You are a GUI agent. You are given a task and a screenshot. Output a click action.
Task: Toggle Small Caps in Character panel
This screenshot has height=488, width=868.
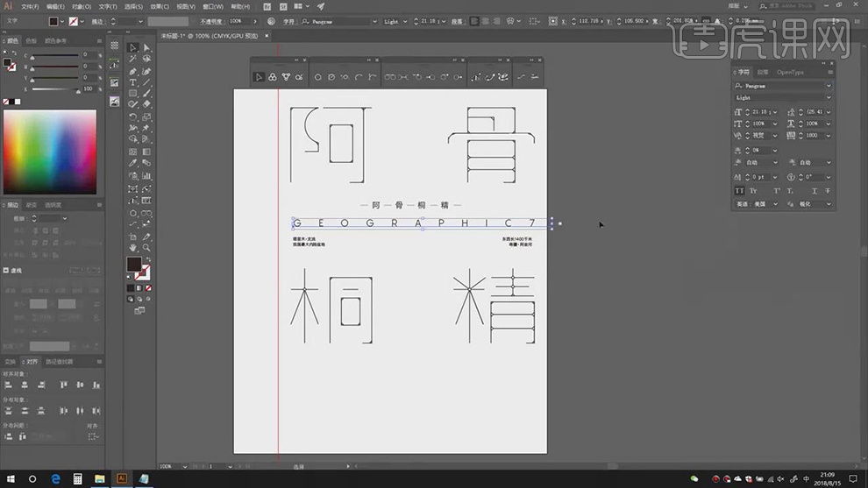pyautogui.click(x=753, y=190)
